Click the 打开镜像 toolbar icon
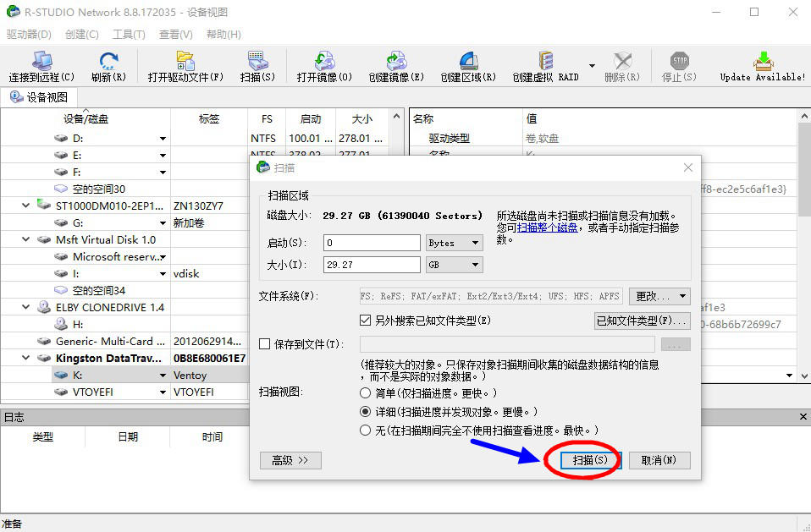The width and height of the screenshot is (811, 532). click(323, 65)
